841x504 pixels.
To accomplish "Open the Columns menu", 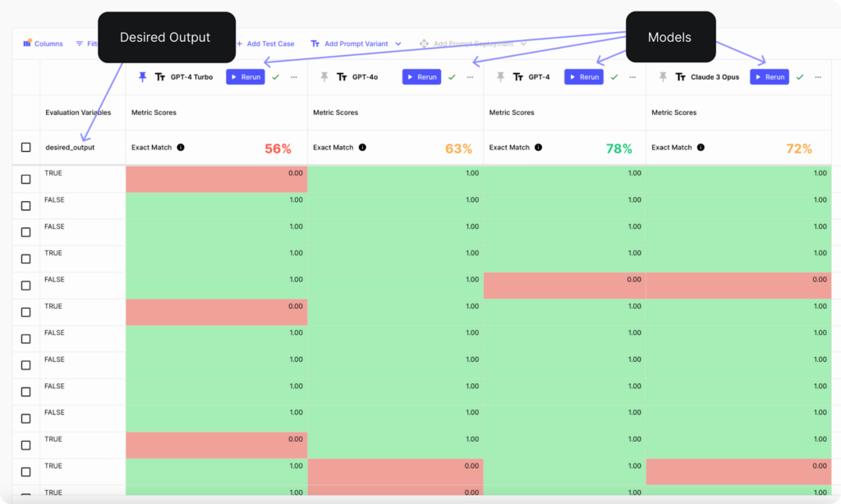I will point(43,44).
